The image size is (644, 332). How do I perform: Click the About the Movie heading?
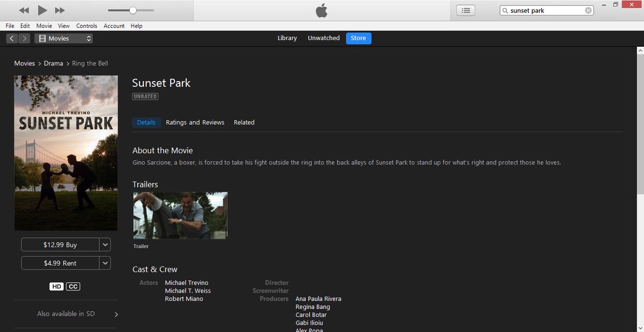(163, 150)
